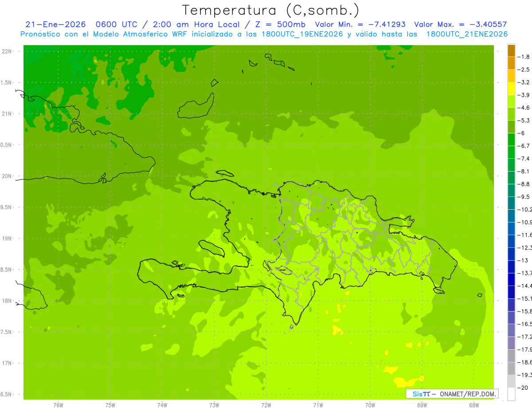
Task: Select the dark orange swatch above -1.8
Action: 511,51
